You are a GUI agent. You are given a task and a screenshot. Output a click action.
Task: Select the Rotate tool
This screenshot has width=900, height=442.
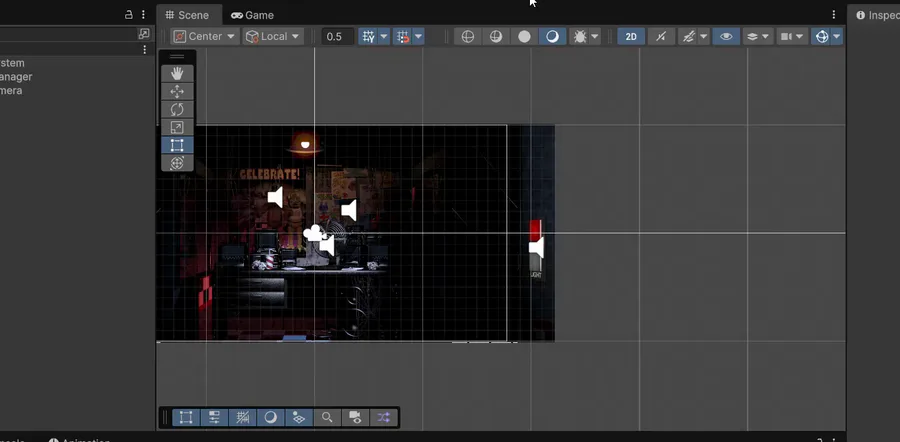tap(177, 109)
